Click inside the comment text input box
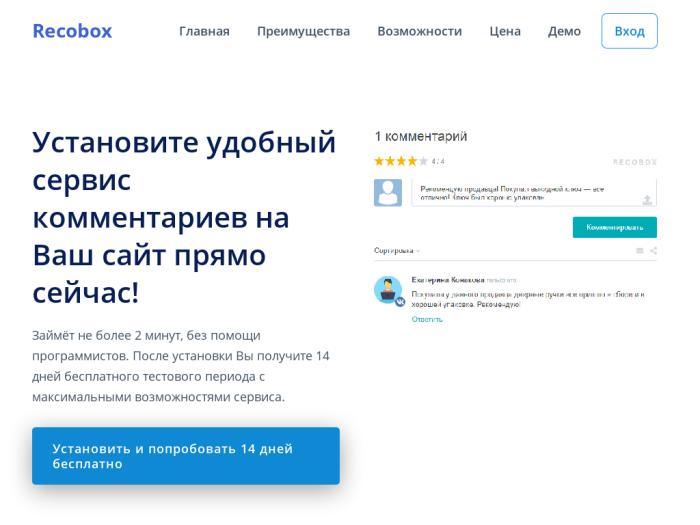Screen dimensions: 700x525 point(534,193)
